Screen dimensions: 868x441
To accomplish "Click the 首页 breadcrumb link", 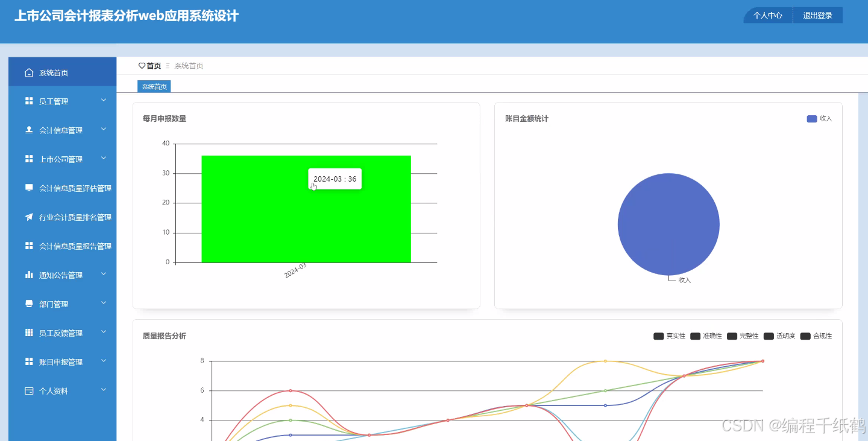I will click(154, 66).
